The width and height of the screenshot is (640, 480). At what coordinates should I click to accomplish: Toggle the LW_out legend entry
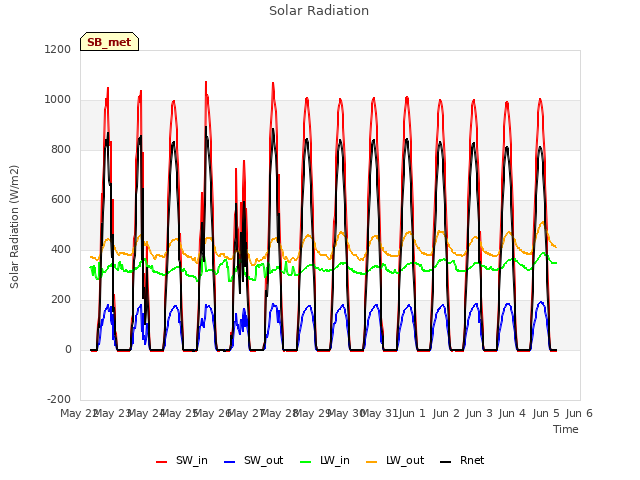tap(395, 460)
